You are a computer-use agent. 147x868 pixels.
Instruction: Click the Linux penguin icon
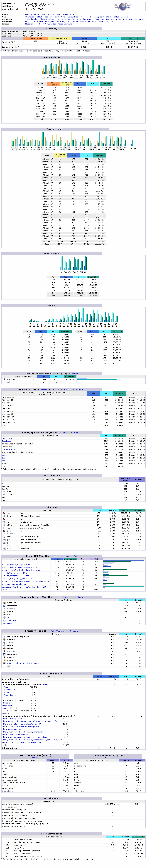pos(4,612)
